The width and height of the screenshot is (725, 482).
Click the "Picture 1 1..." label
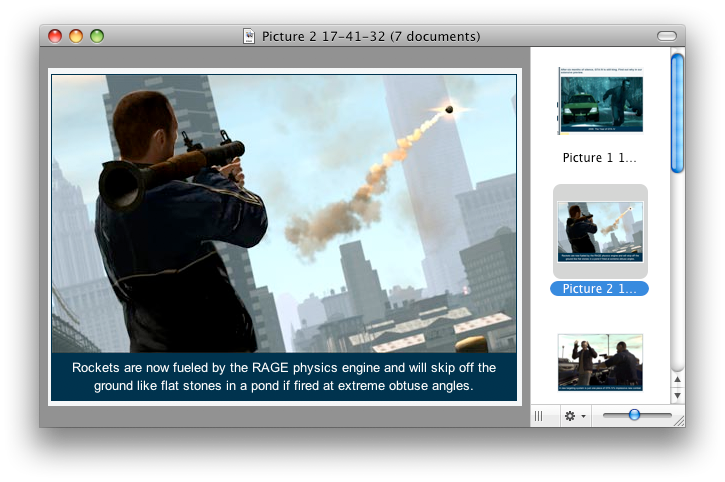coord(599,158)
